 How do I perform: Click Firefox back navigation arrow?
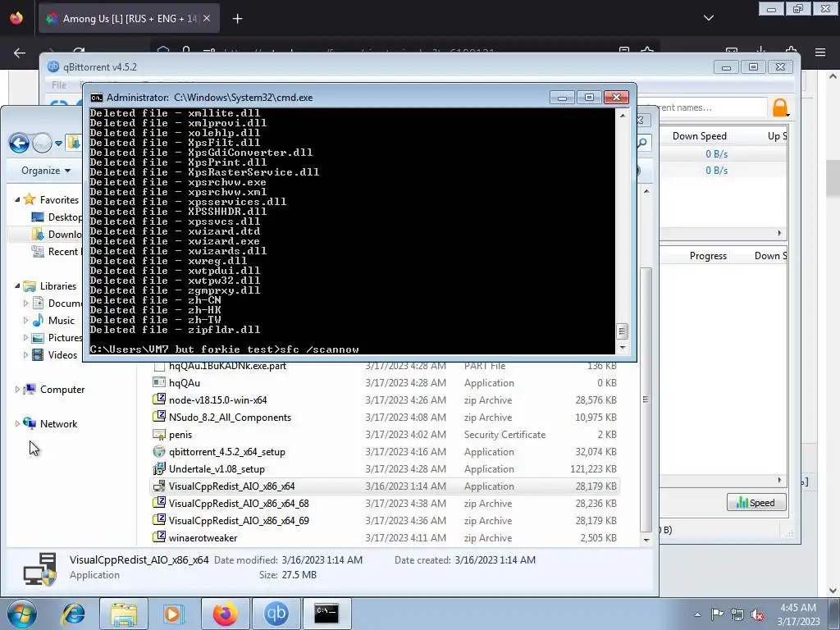pyautogui.click(x=20, y=52)
